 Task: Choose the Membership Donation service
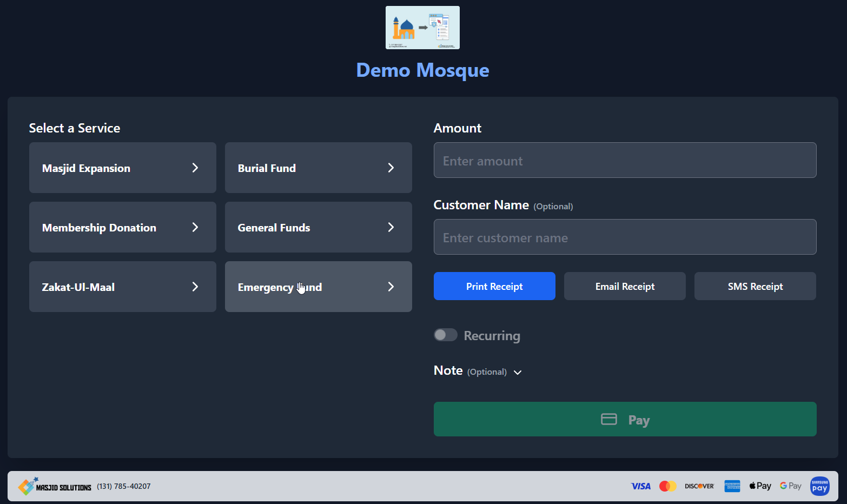pos(123,227)
